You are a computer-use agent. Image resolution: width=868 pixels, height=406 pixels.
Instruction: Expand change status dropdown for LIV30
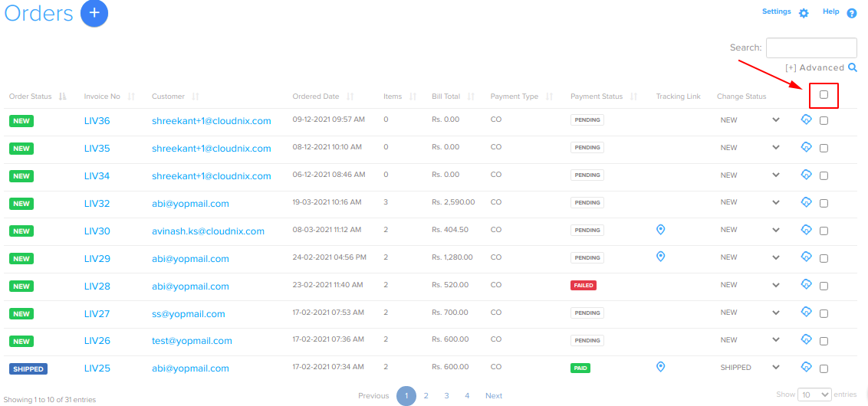coord(776,230)
